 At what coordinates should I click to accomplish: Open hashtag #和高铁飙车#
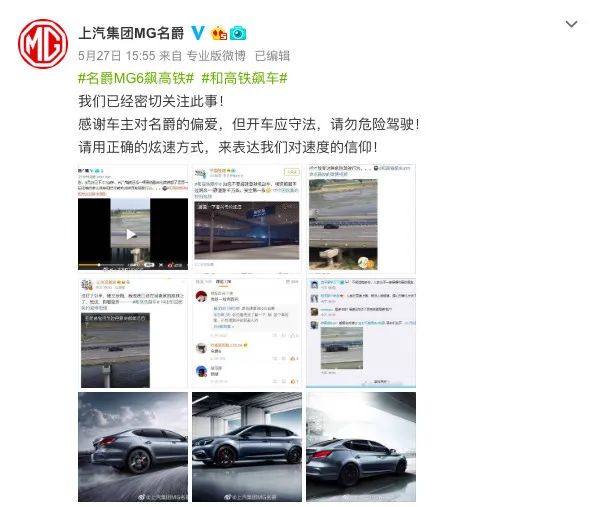[x=245, y=79]
